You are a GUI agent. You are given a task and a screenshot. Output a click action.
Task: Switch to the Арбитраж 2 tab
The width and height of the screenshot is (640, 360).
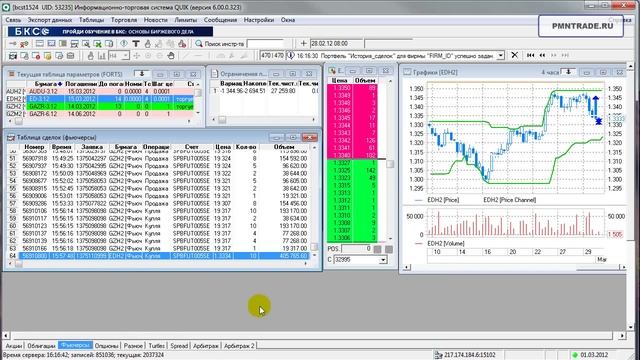tap(239, 346)
